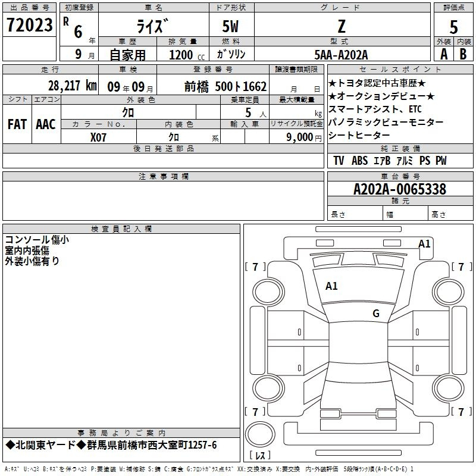
Task: Click the [レス] spare tire label
Action: pyautogui.click(x=260, y=455)
